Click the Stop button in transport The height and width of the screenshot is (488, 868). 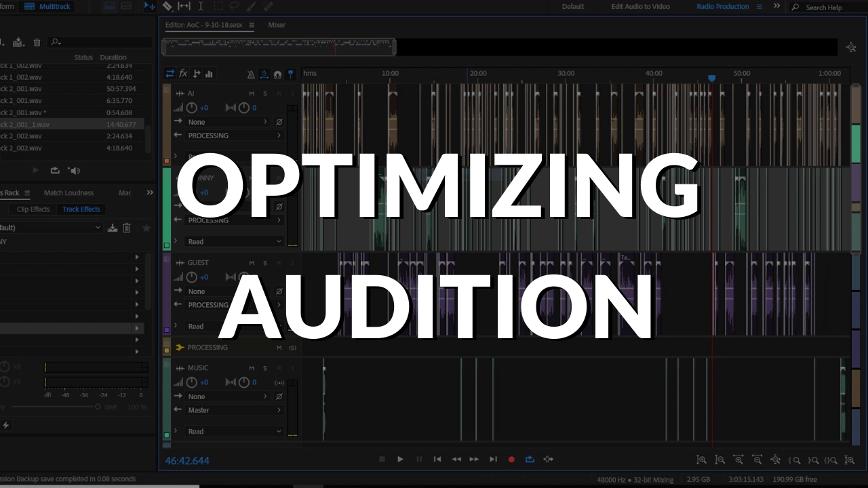(x=382, y=460)
